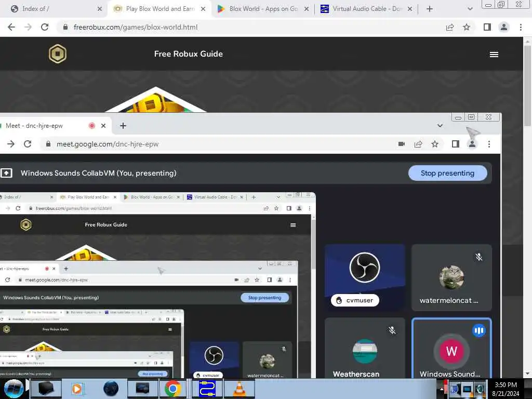
Task: Bookmark the Meet page with the star
Action: pos(435,144)
